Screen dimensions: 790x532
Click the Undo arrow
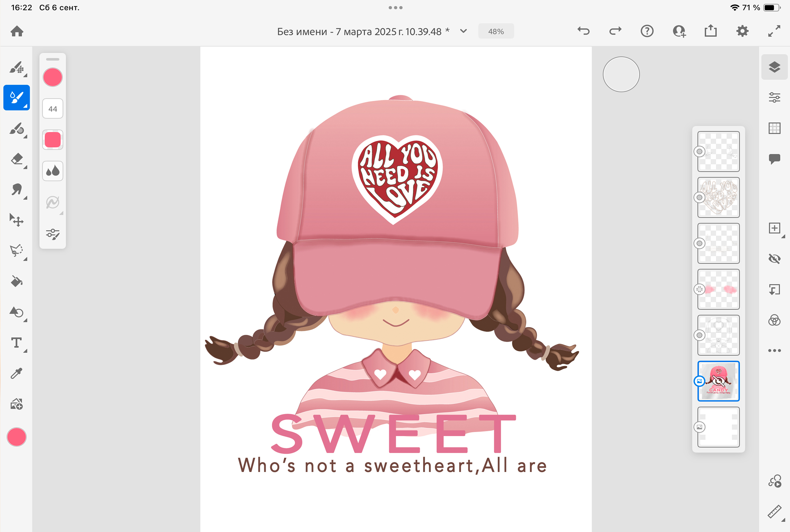[583, 31]
